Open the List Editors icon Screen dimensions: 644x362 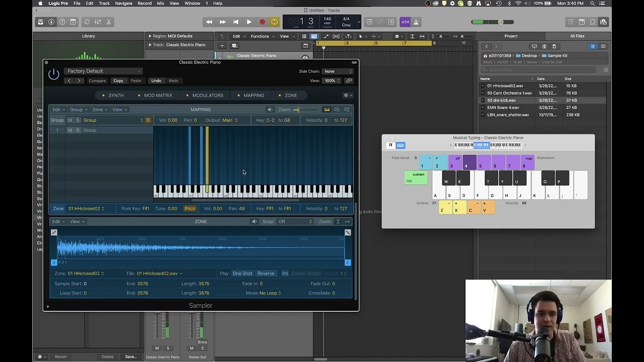tap(571, 22)
